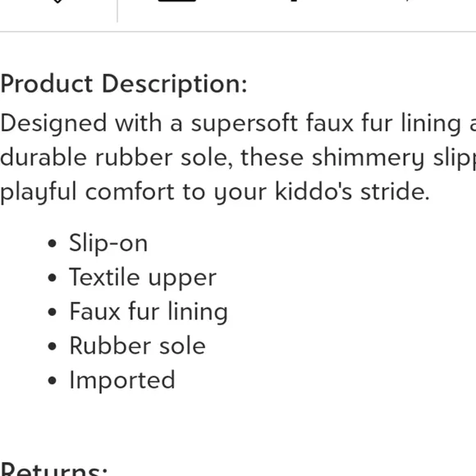
Task: Click the cropped black icon above divider
Action: pos(177,1)
